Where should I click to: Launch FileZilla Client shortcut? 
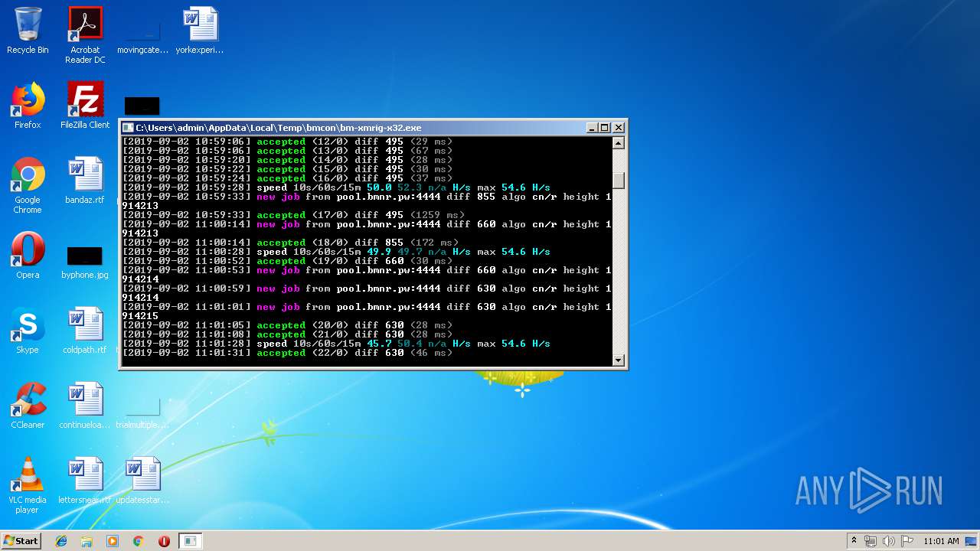point(85,106)
